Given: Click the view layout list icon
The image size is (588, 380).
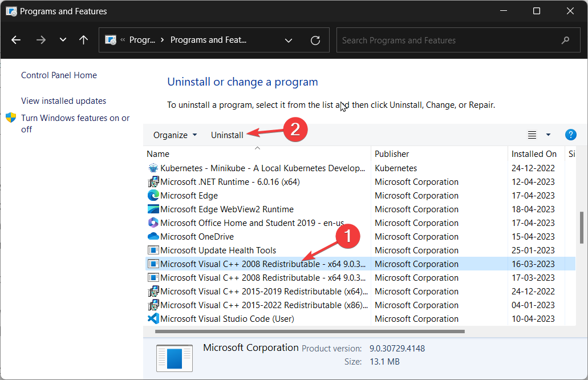Looking at the screenshot, I should click(532, 135).
